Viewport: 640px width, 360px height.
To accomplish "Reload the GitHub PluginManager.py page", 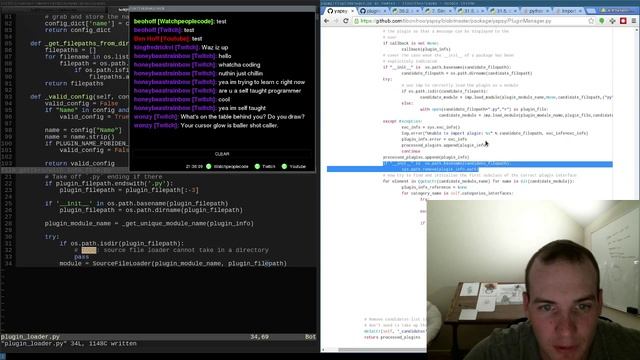I will (346, 21).
